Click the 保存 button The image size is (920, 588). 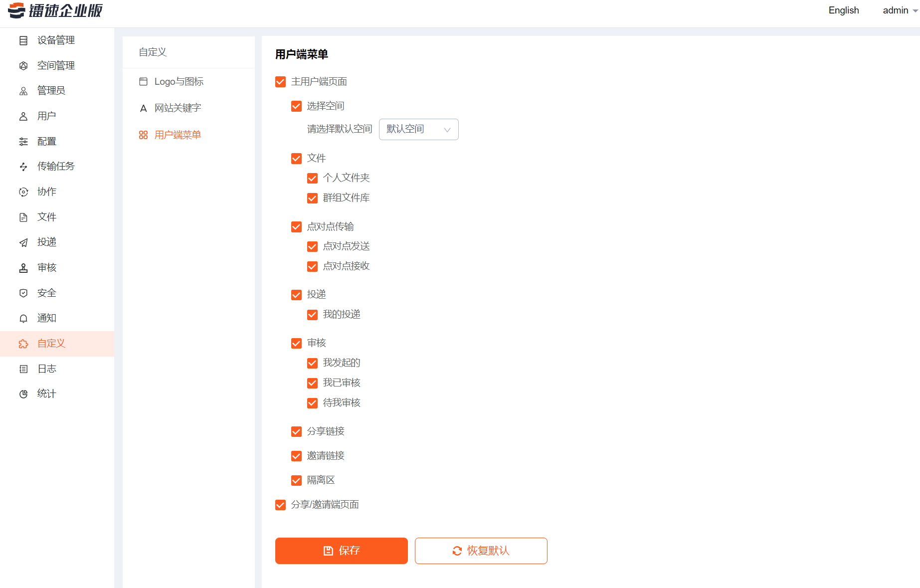tap(342, 551)
